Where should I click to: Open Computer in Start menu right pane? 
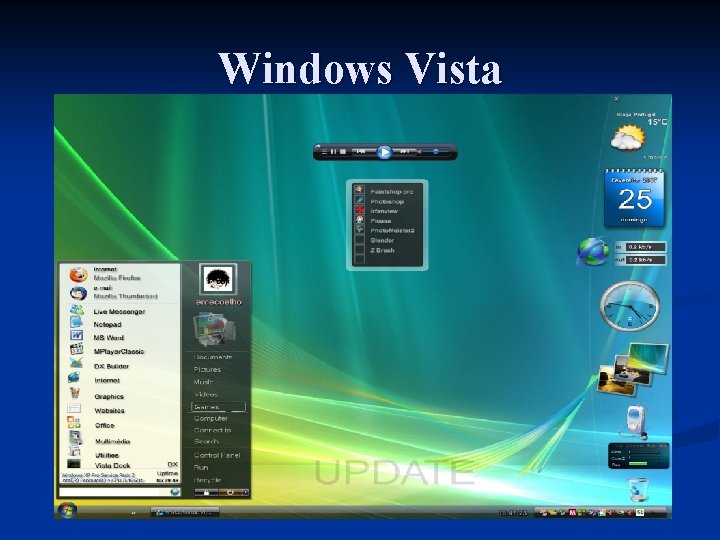coord(211,418)
